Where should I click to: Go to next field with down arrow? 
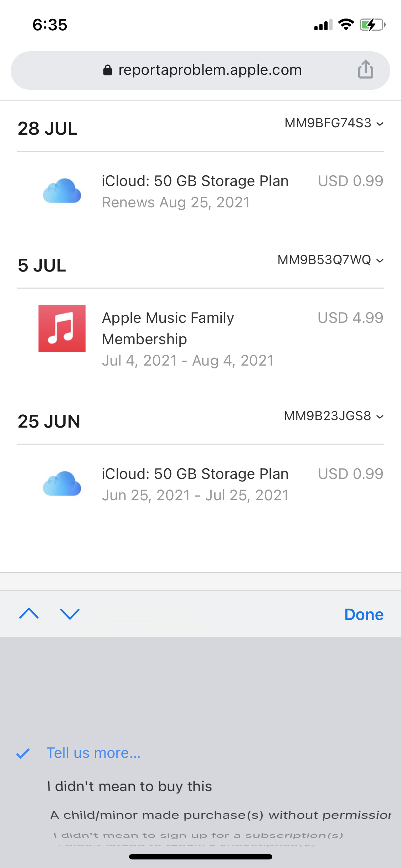70,614
